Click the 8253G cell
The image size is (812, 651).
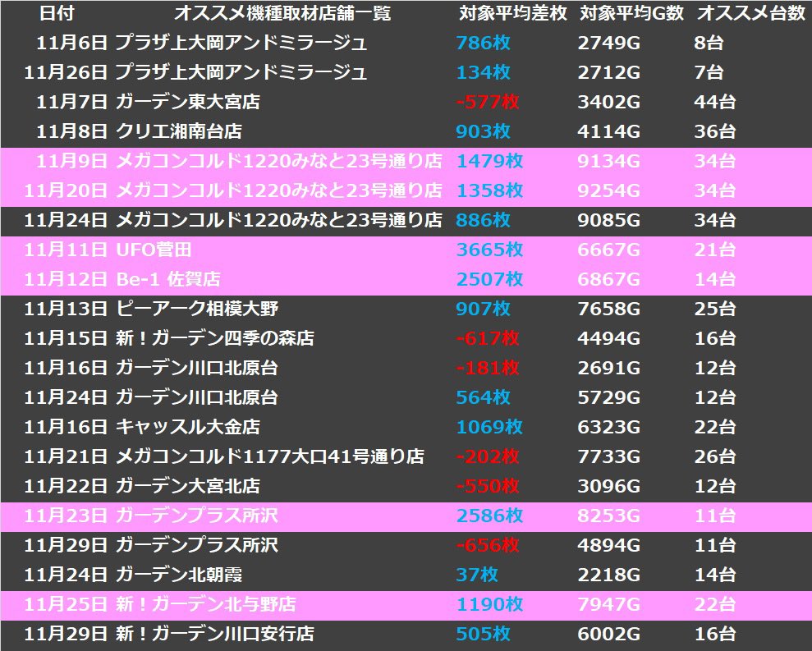click(x=609, y=516)
